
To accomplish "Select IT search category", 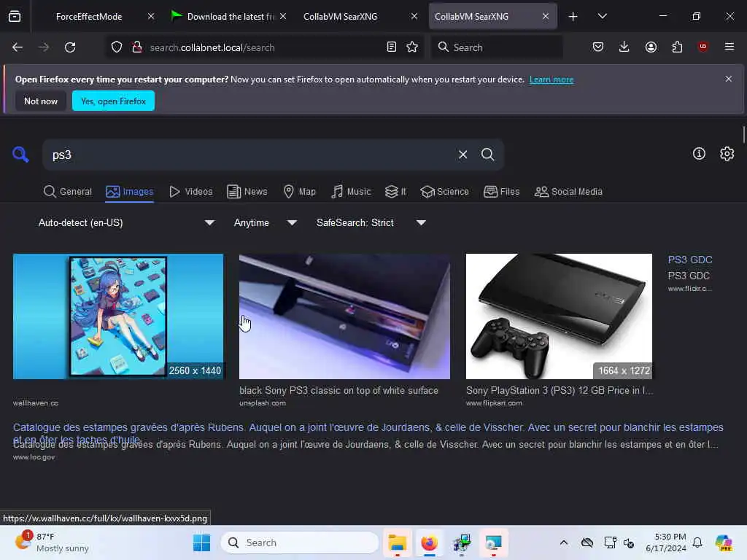I will [395, 192].
